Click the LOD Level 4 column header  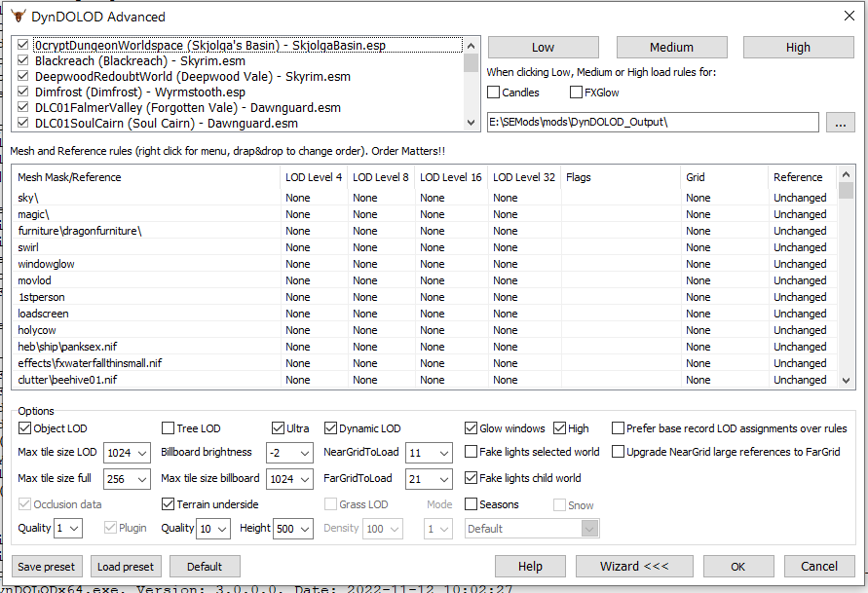pyautogui.click(x=313, y=177)
